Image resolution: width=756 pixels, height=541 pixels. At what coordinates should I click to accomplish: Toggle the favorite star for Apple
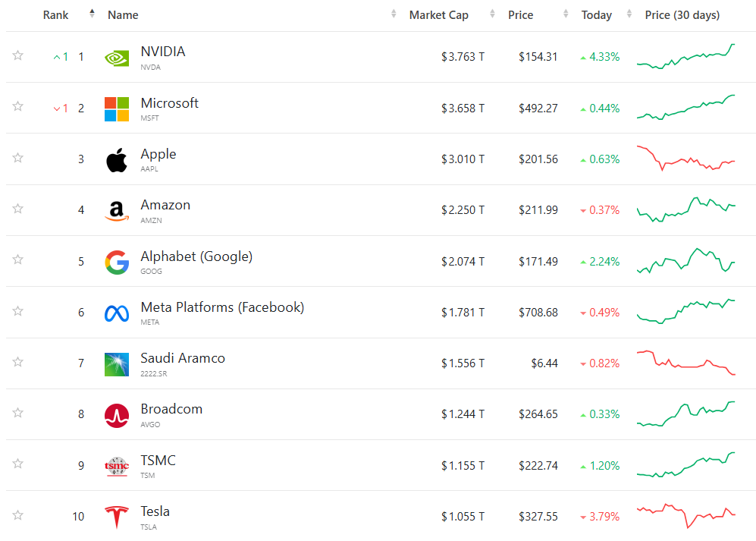pos(18,158)
